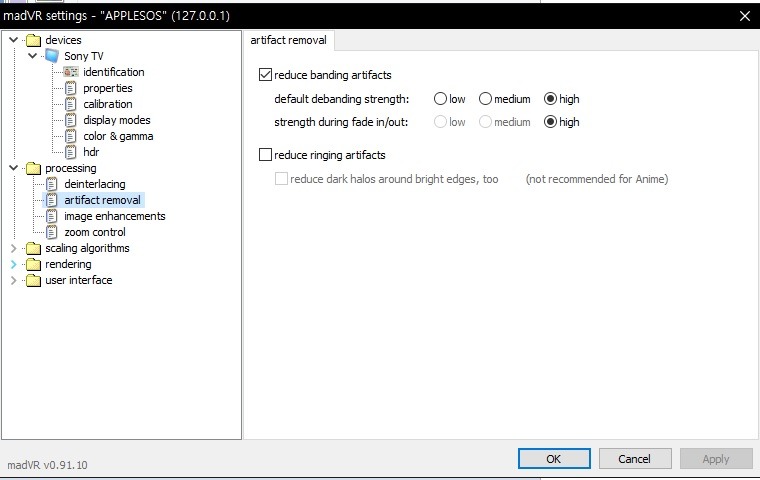This screenshot has height=480, width=760.
Task: Click the deinterlacing page icon
Action: [x=52, y=184]
